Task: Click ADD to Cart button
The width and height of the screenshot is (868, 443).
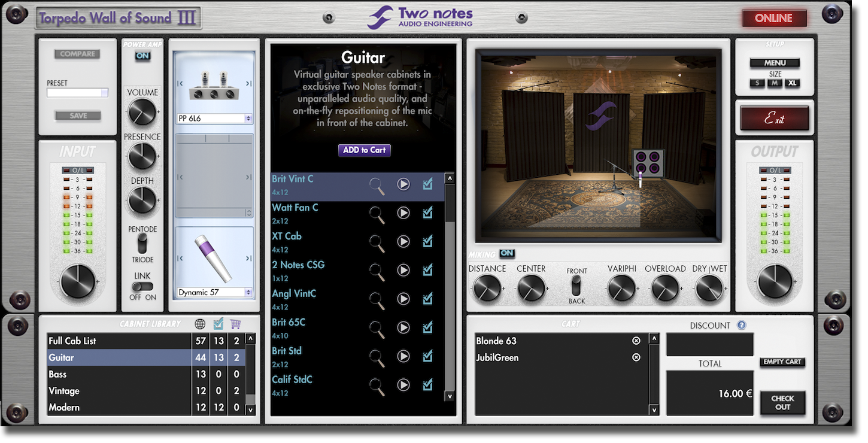Action: click(364, 150)
